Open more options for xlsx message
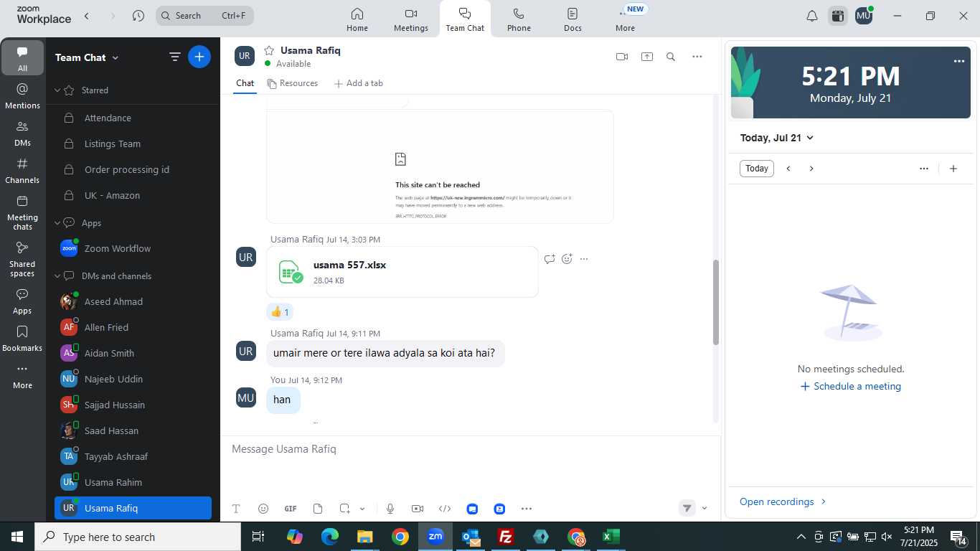This screenshot has height=551, width=980. click(x=584, y=259)
